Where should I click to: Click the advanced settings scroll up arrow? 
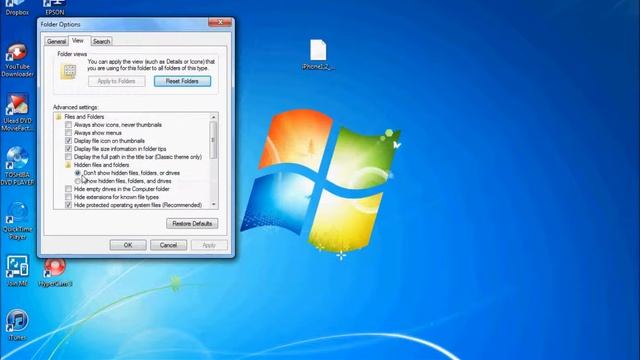point(213,117)
